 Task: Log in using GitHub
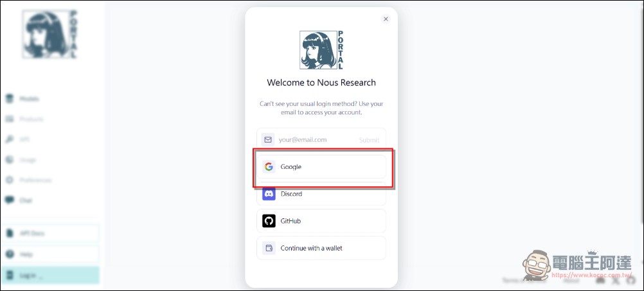(x=321, y=221)
